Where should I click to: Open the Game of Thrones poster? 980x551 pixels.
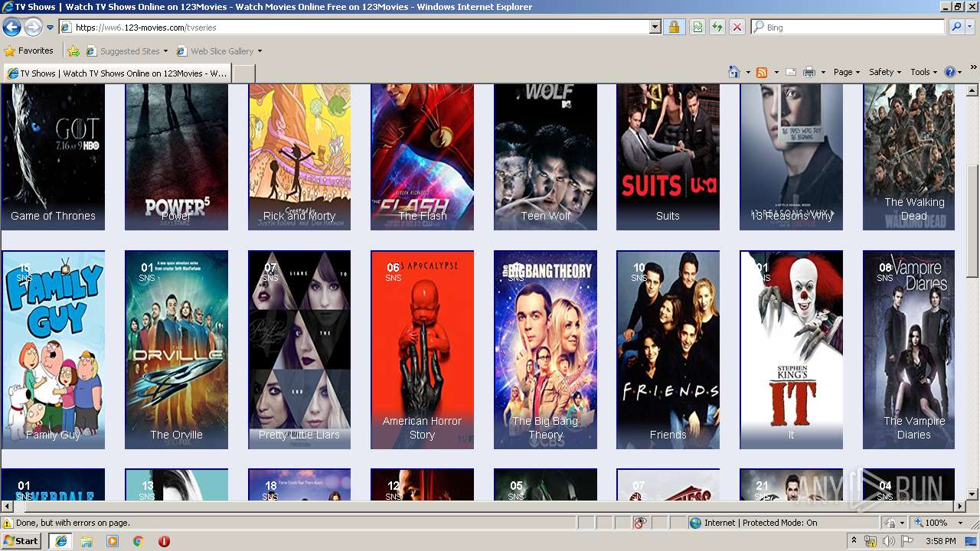tap(53, 157)
